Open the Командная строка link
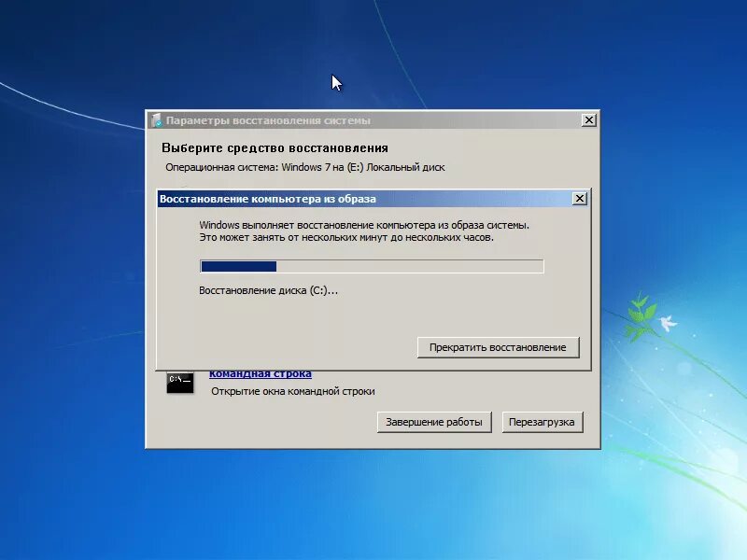 tap(261, 374)
